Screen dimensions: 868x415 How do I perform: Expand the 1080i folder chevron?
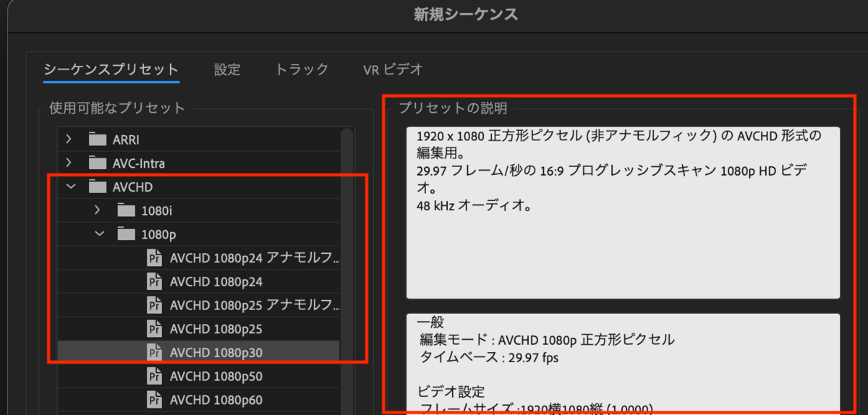click(98, 210)
